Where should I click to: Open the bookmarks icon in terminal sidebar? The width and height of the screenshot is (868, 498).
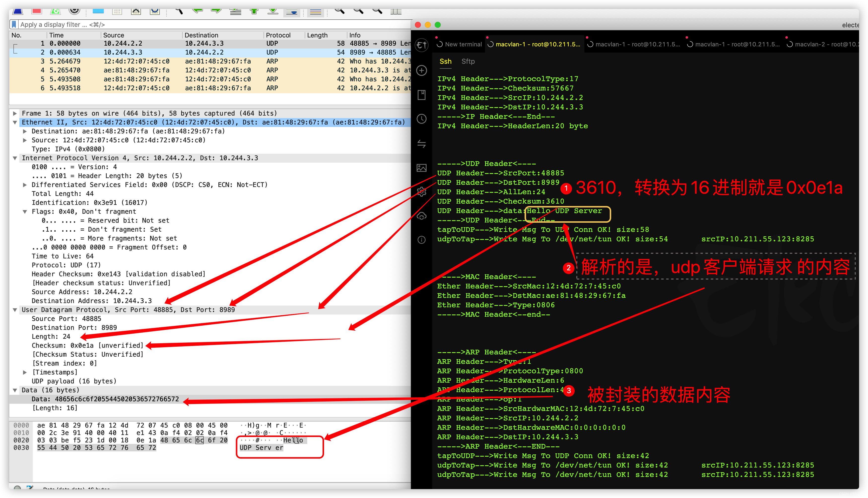click(422, 95)
